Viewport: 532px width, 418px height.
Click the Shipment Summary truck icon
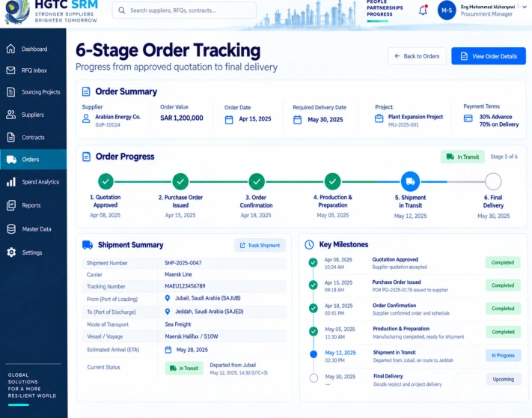pos(88,245)
